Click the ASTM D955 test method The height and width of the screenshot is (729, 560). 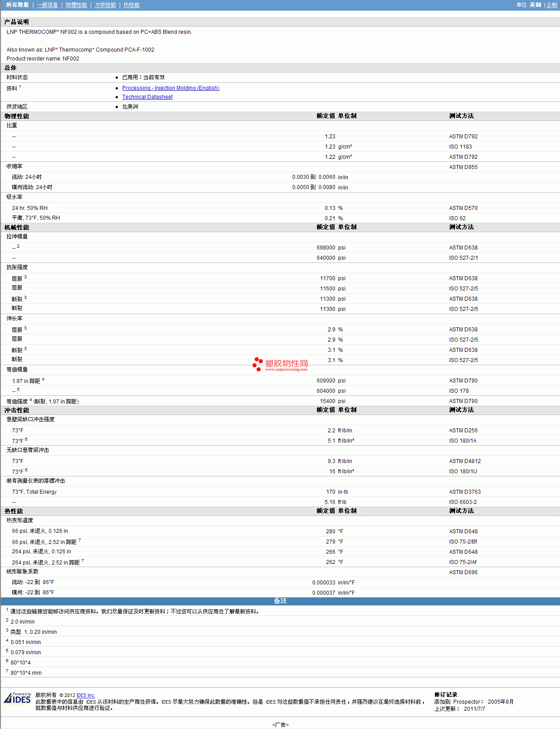click(x=463, y=167)
